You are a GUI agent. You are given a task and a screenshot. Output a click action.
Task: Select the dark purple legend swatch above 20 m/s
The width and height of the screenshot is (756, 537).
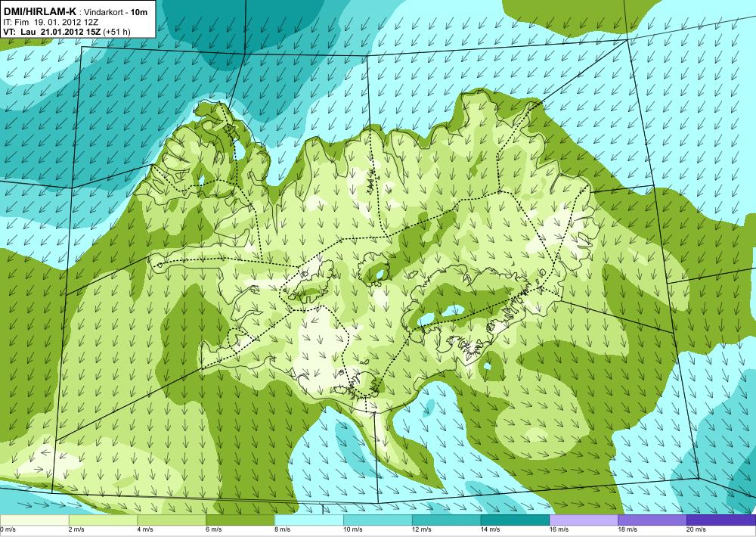click(x=721, y=520)
